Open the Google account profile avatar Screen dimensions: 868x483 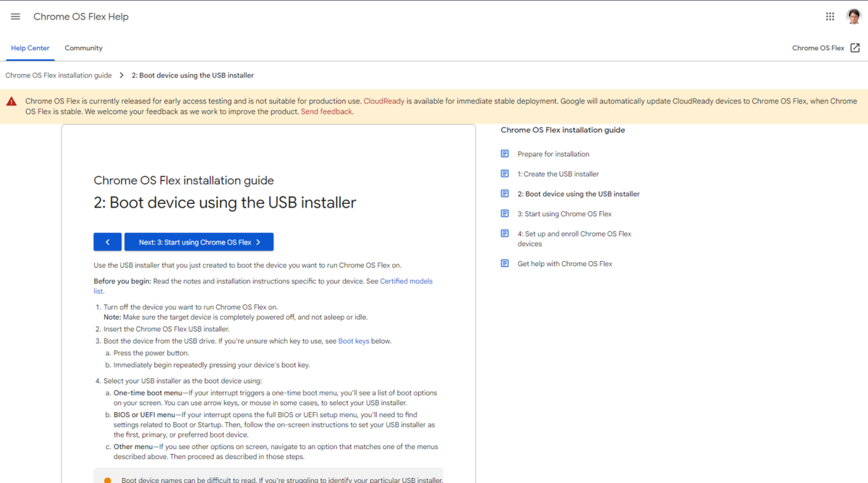(x=854, y=17)
